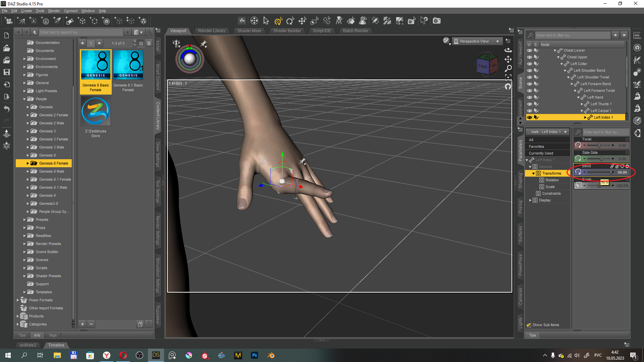
Task: Collapse the People folder
Action: [25, 99]
